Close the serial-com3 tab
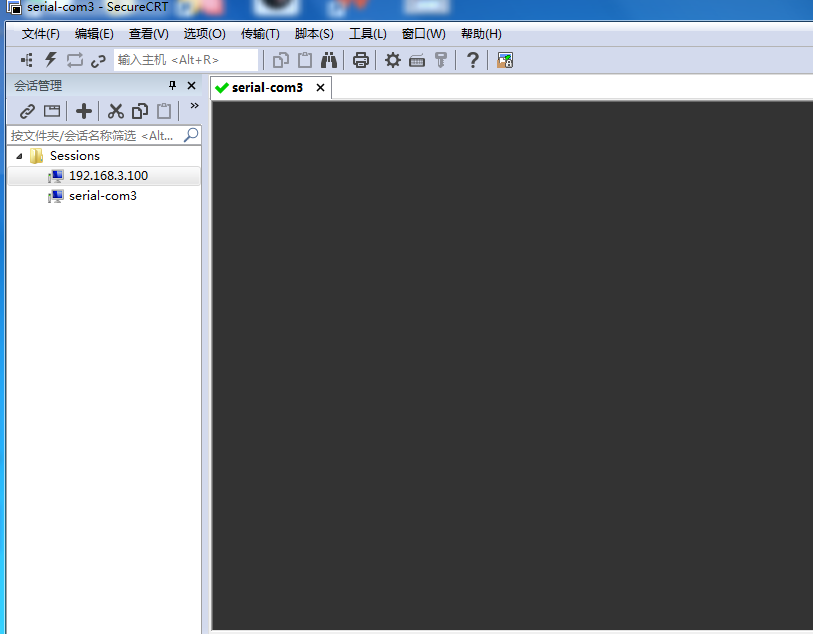 coord(320,88)
